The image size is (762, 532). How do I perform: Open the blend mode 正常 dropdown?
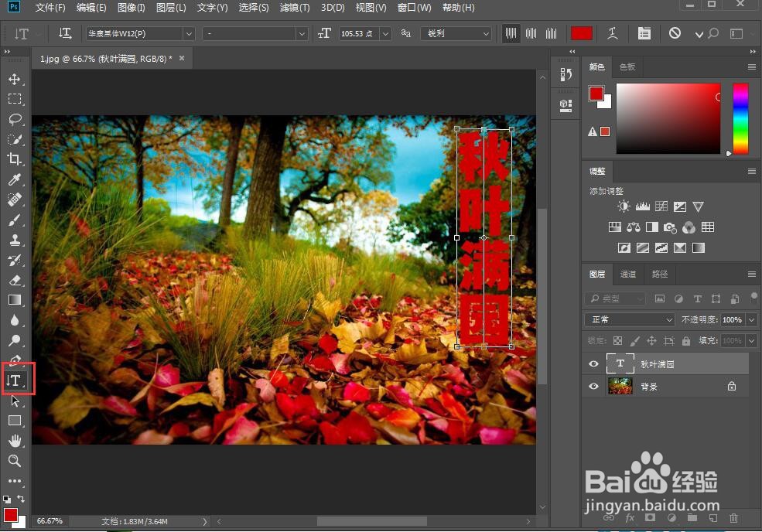coord(630,319)
